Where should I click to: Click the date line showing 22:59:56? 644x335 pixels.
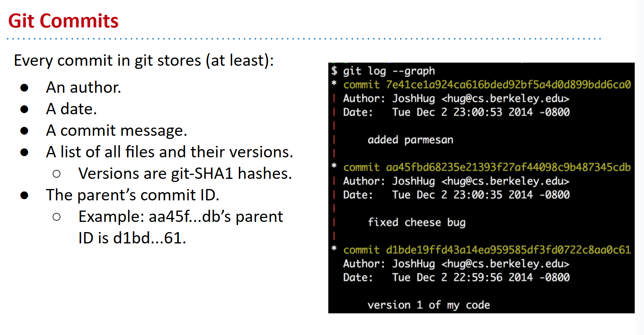456,277
